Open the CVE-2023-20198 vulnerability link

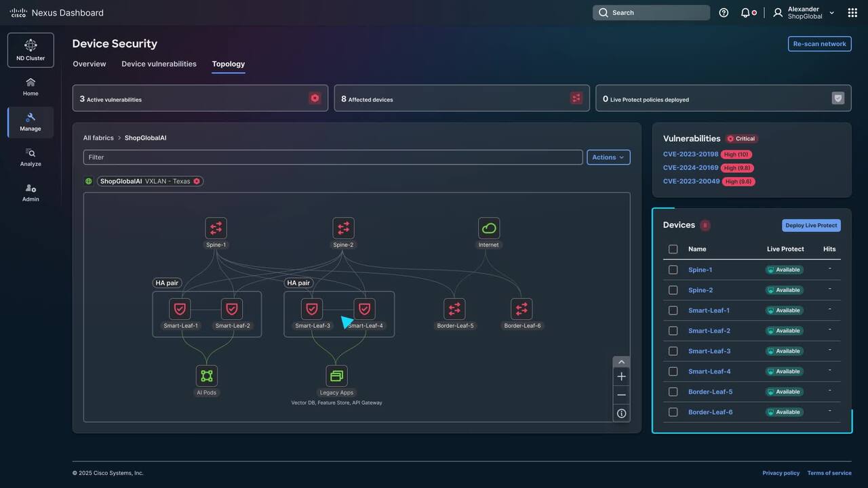coord(690,155)
